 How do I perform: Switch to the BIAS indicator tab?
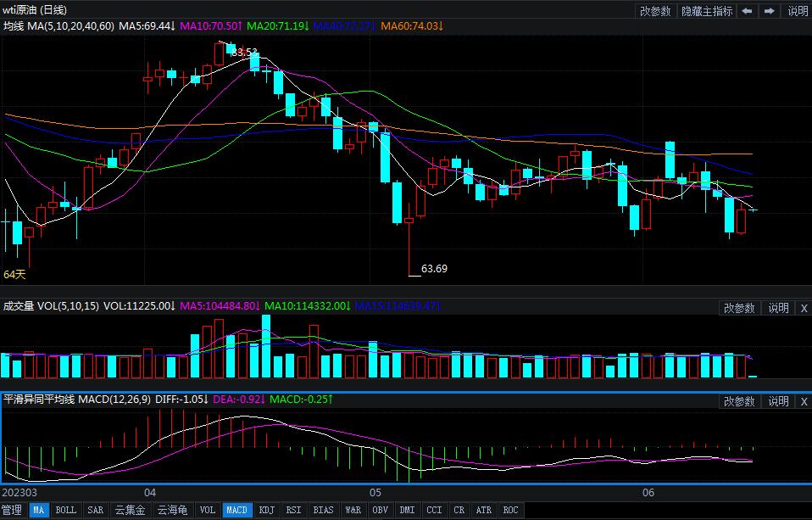324,510
